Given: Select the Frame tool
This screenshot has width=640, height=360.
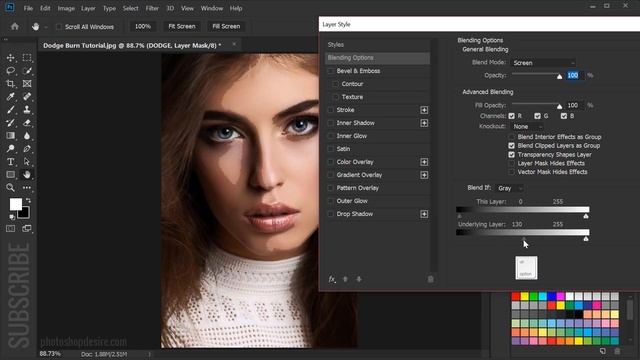Looking at the screenshot, I should [27, 84].
